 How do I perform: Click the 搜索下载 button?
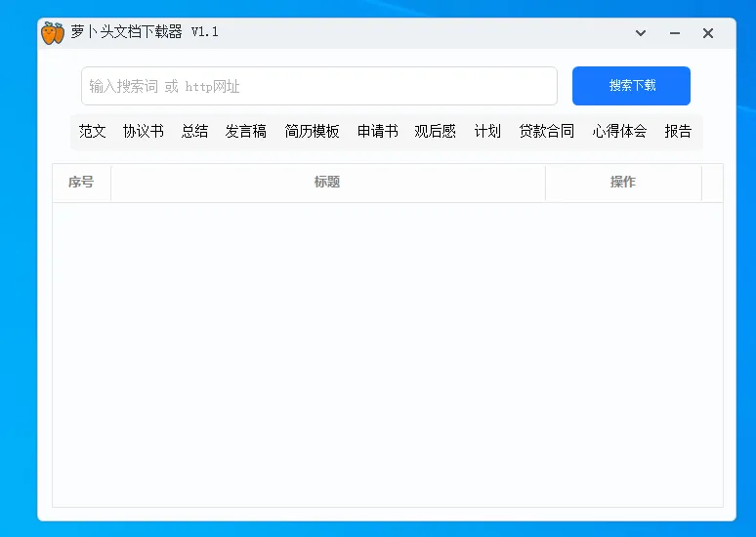point(632,86)
